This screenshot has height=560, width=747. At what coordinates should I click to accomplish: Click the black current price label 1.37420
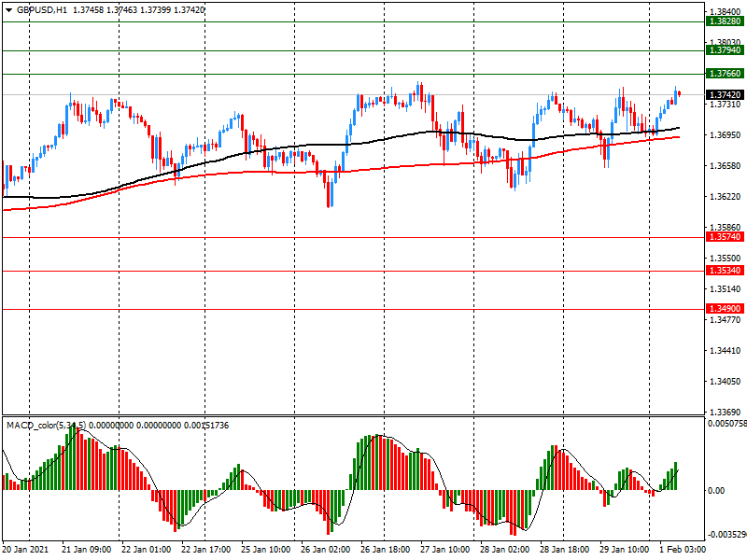click(725, 95)
